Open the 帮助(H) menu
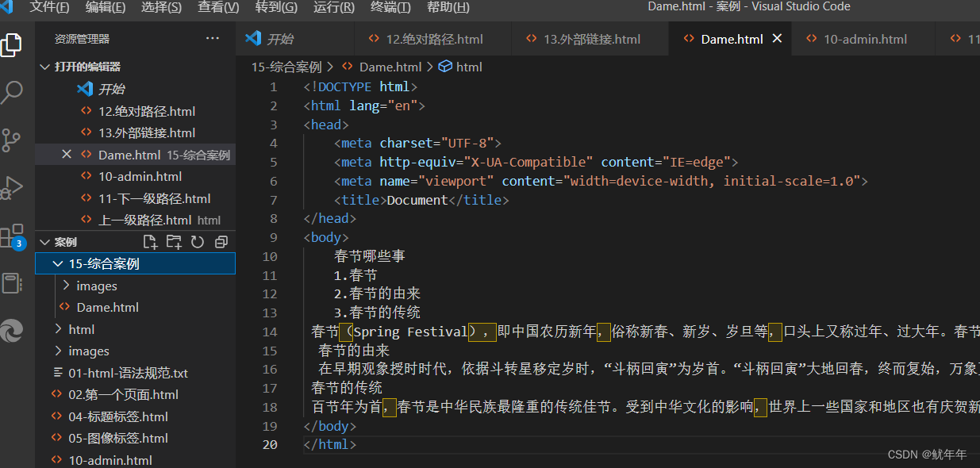 [448, 7]
